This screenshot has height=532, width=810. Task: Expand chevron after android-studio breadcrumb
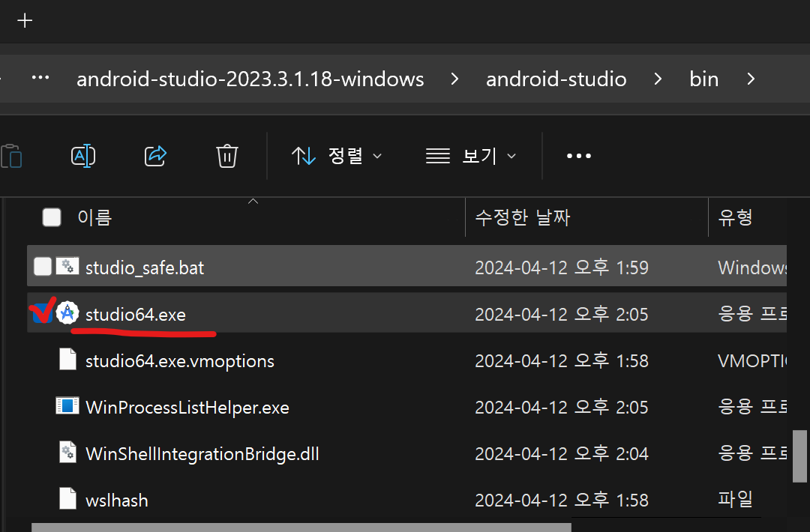tap(658, 79)
